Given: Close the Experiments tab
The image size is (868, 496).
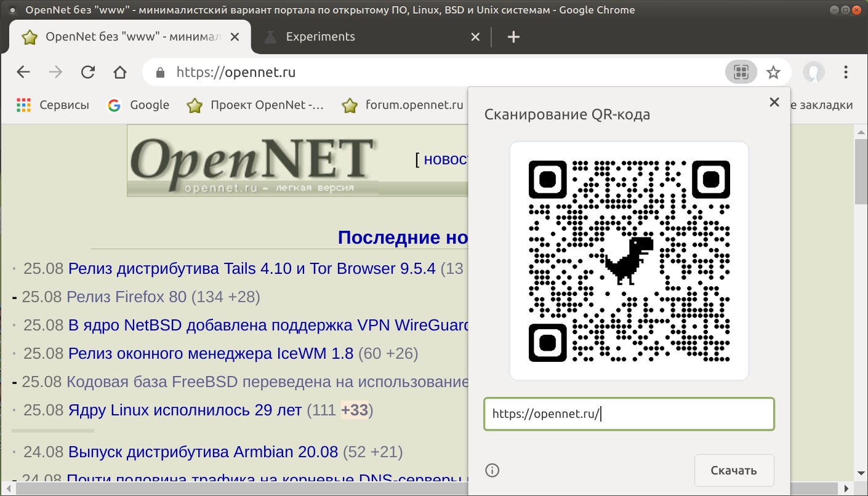Looking at the screenshot, I should tap(475, 37).
